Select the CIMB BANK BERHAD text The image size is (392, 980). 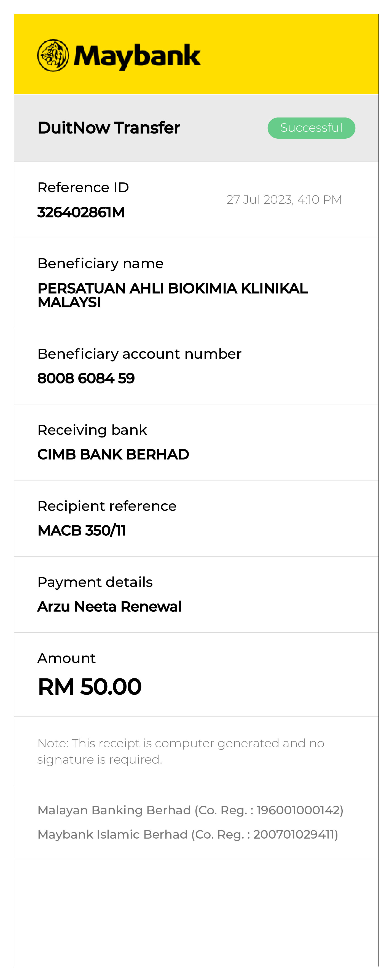113,454
